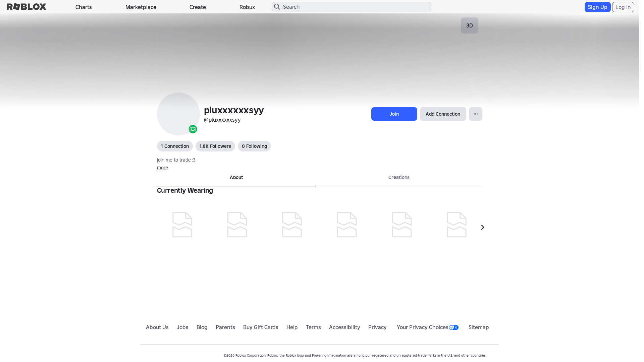Open the Help footer link
This screenshot has width=644, height=362.
click(x=292, y=327)
